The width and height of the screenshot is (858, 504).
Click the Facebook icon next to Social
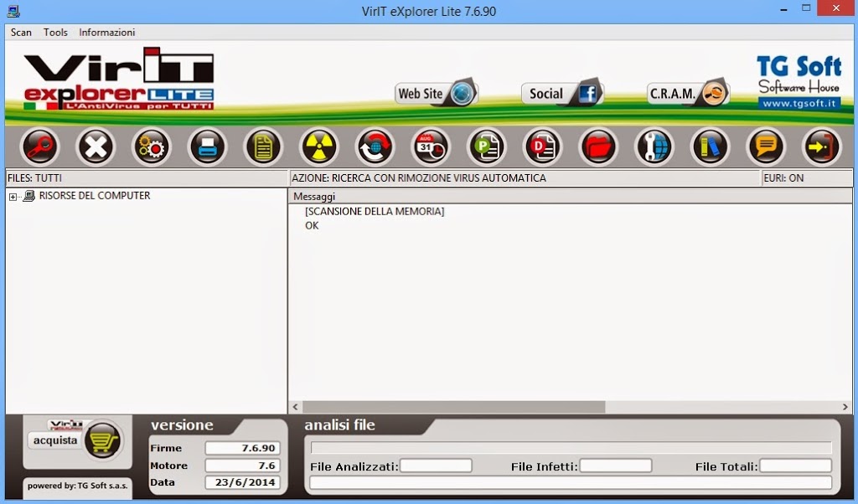pyautogui.click(x=587, y=94)
